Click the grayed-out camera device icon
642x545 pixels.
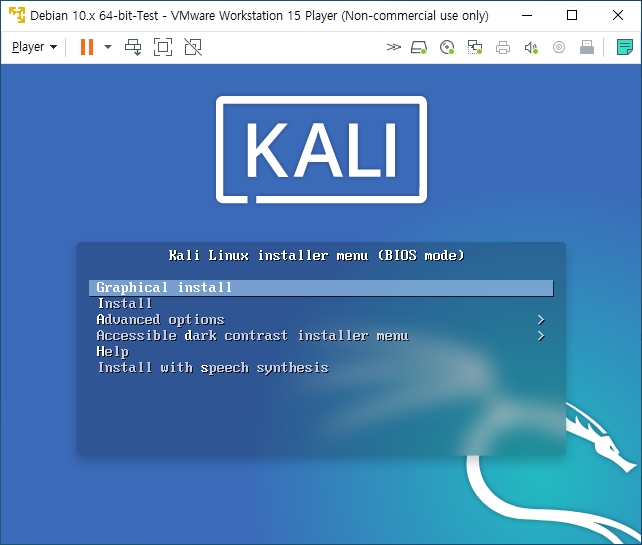pos(559,47)
